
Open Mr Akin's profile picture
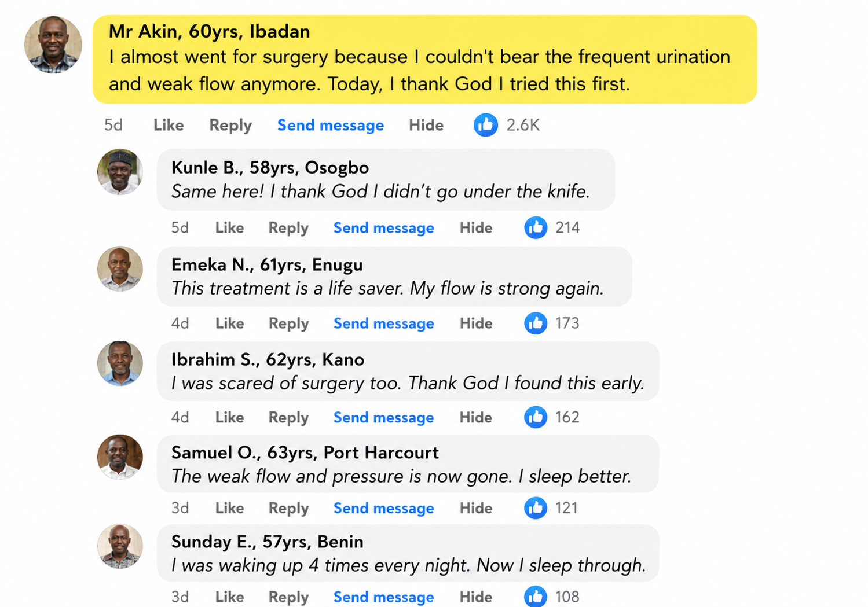[x=53, y=45]
